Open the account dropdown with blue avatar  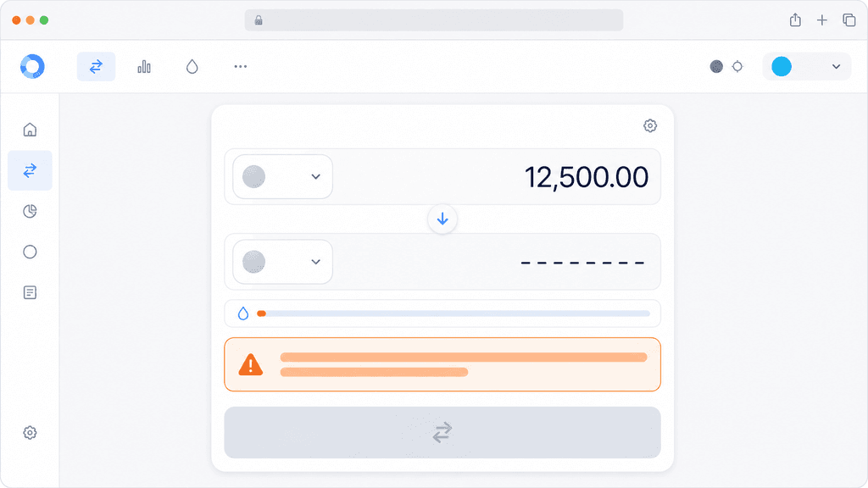point(807,66)
